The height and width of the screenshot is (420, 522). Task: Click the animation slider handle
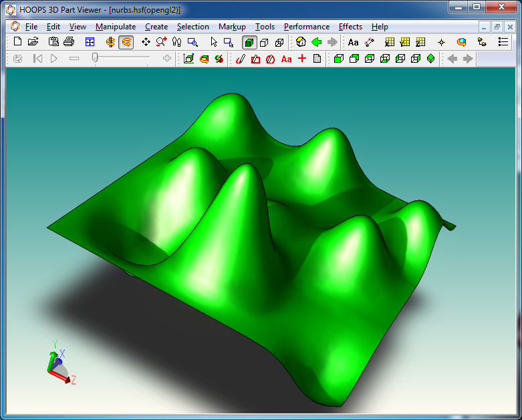(x=95, y=57)
